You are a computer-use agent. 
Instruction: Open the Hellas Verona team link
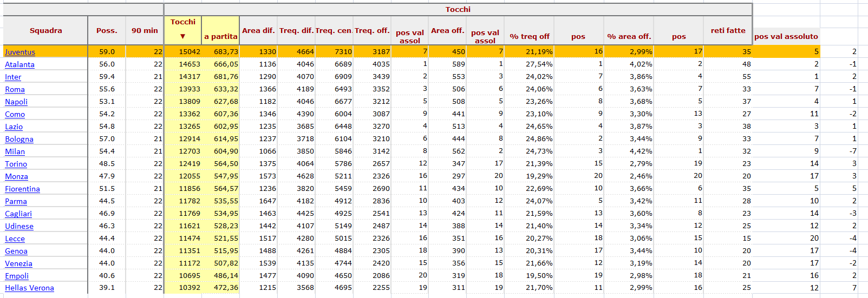point(29,288)
